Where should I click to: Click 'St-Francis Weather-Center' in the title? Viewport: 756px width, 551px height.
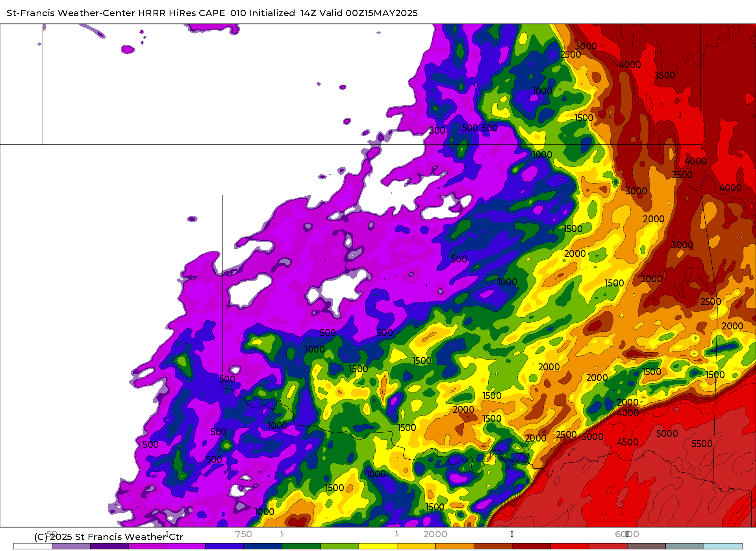coord(71,13)
